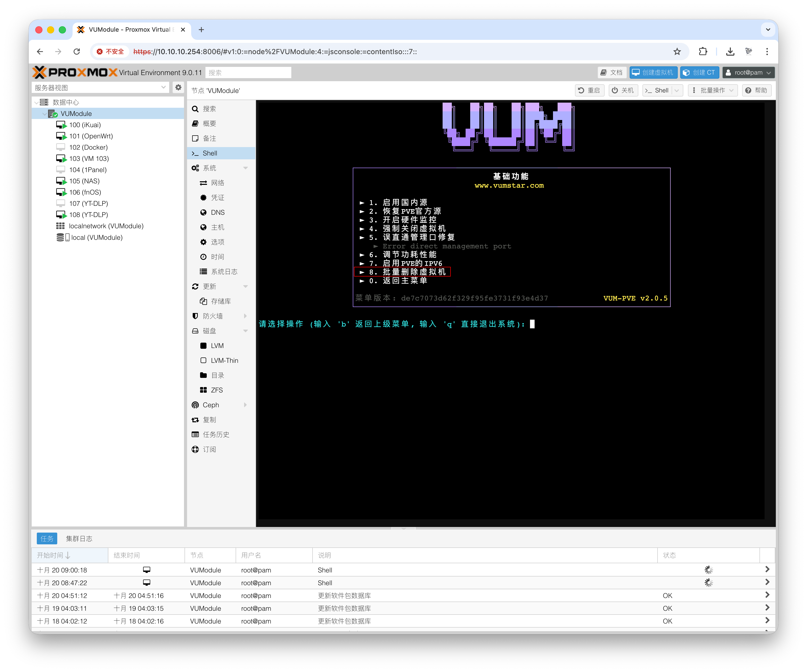Select VM 101 (OpenWrt) in the tree

(x=91, y=136)
